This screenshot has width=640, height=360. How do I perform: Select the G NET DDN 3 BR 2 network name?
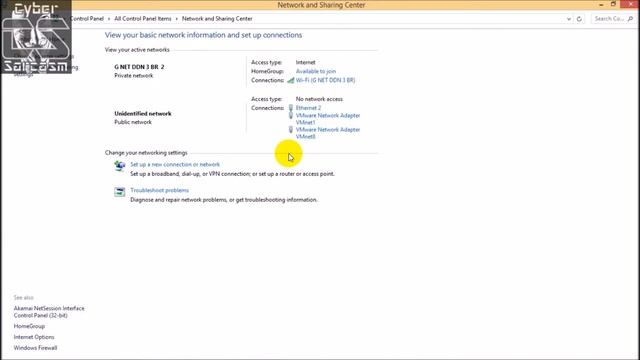tap(139, 67)
